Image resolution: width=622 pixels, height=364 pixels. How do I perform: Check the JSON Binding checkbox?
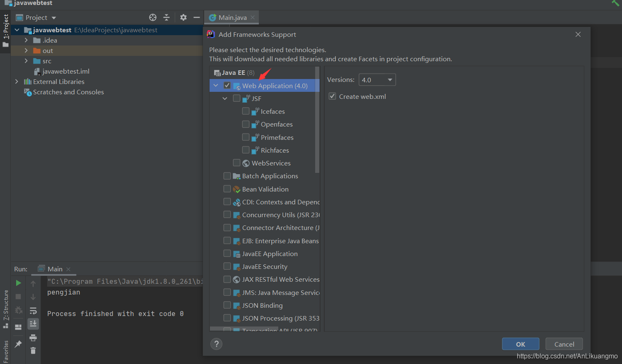tap(227, 305)
